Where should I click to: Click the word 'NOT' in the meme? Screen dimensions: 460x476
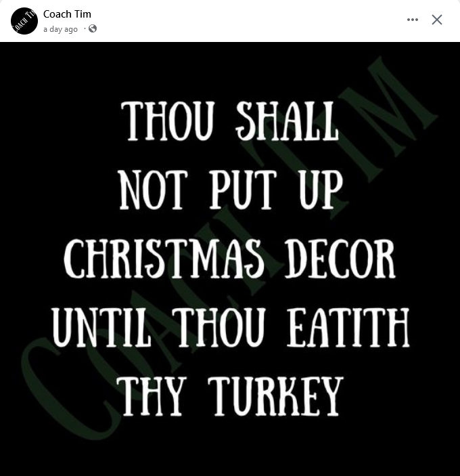click(x=152, y=190)
